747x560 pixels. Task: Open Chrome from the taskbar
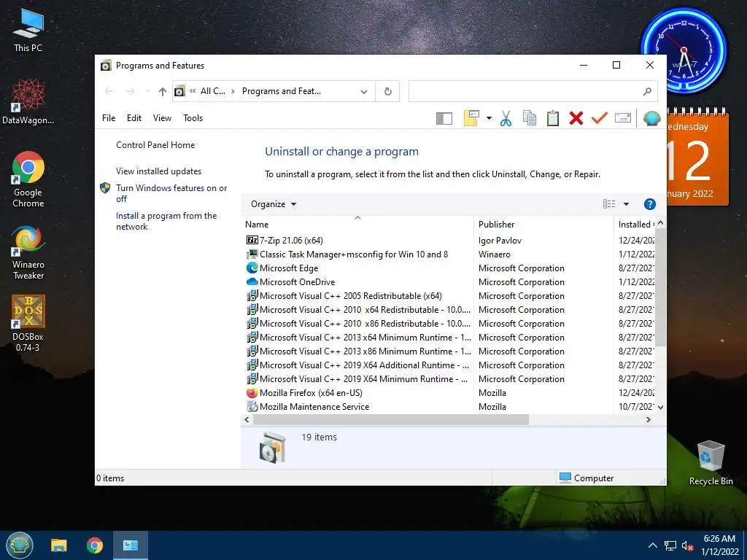click(x=95, y=545)
